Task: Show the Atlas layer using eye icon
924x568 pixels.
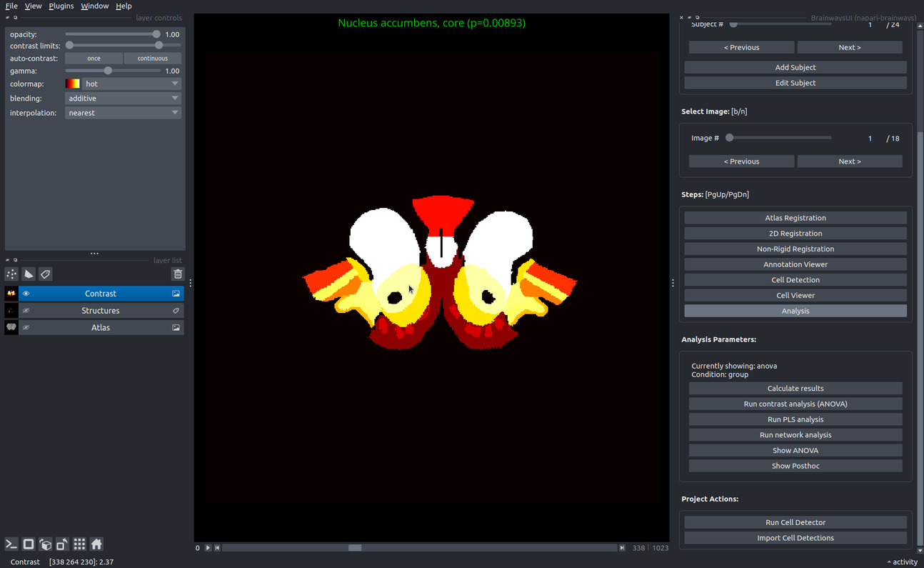Action: click(x=26, y=328)
